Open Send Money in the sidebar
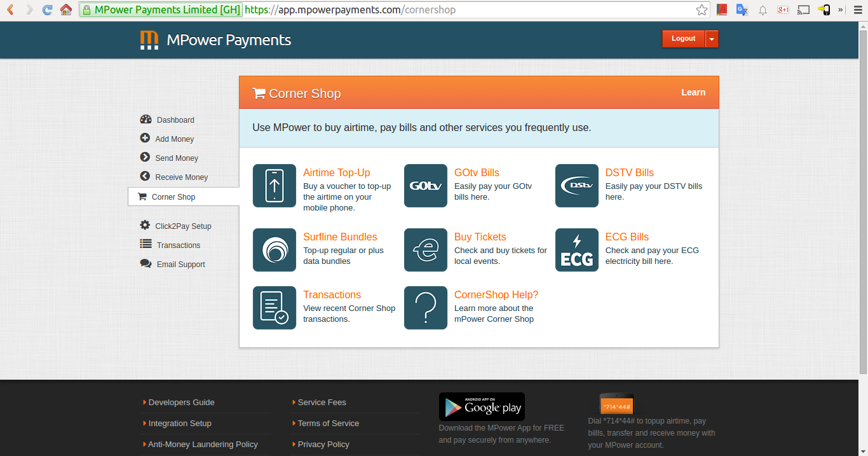Viewport: 868px width, 456px height. click(x=176, y=158)
